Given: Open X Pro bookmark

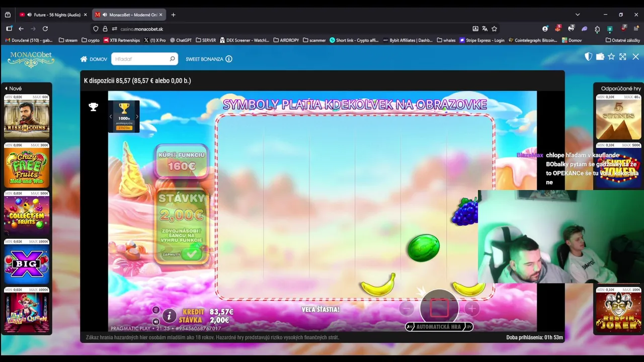Looking at the screenshot, I should tap(155, 40).
